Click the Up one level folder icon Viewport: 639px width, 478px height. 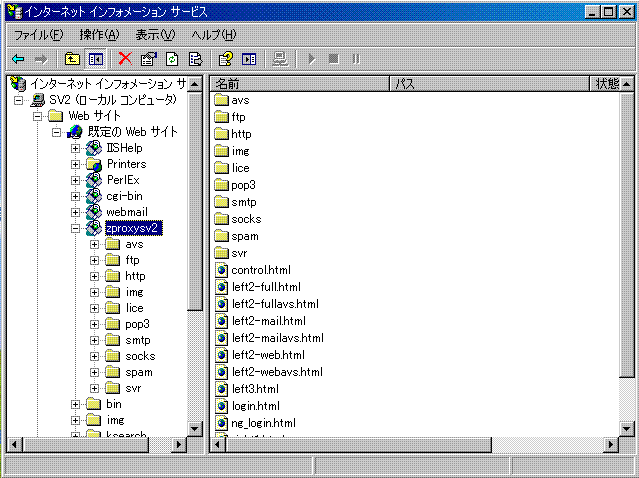tap(72, 59)
